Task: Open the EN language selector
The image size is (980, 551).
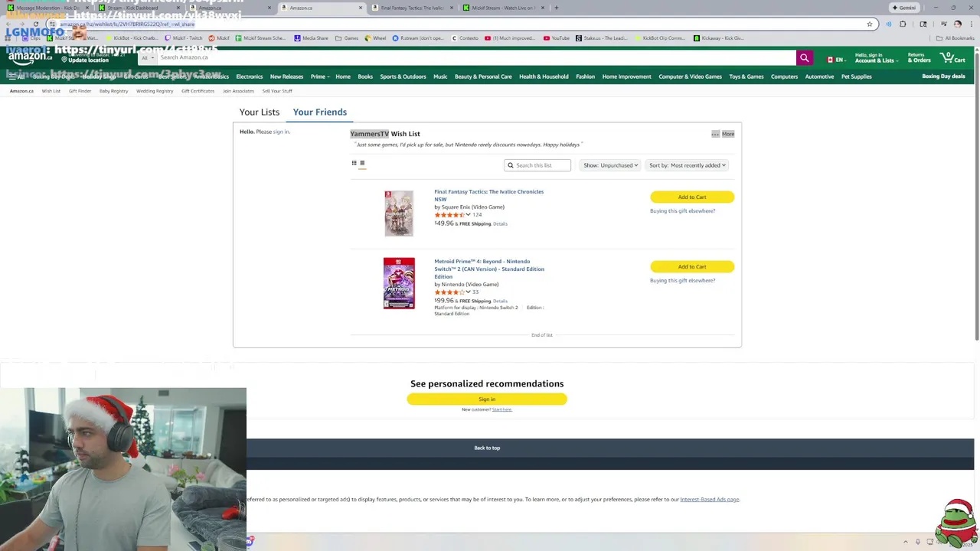Action: click(835, 59)
